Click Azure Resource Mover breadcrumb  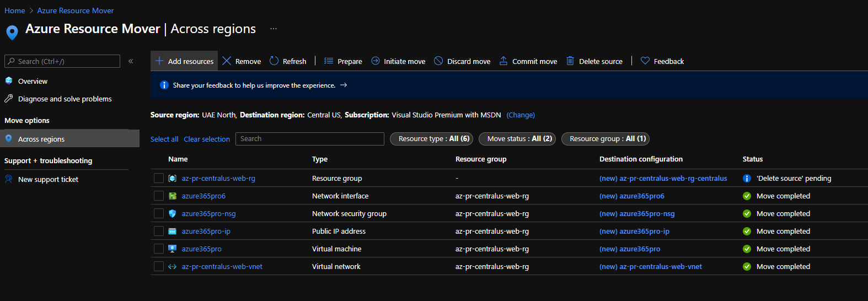[x=76, y=10]
